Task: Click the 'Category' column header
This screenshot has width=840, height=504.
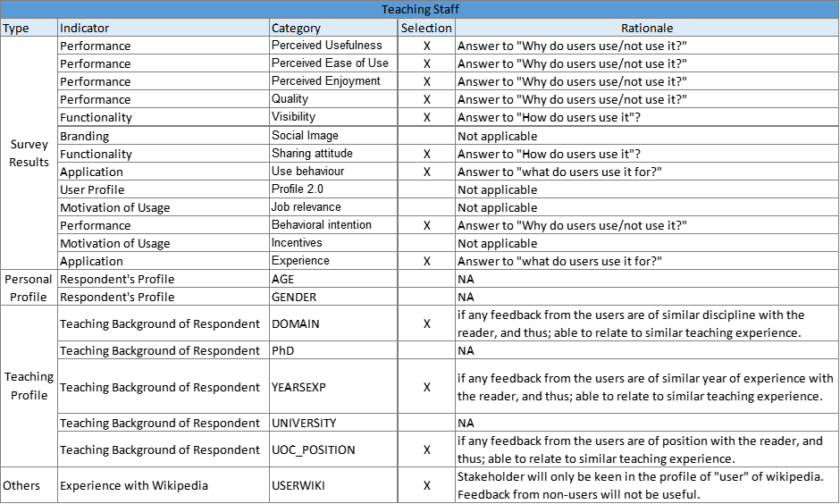Action: 333,28
